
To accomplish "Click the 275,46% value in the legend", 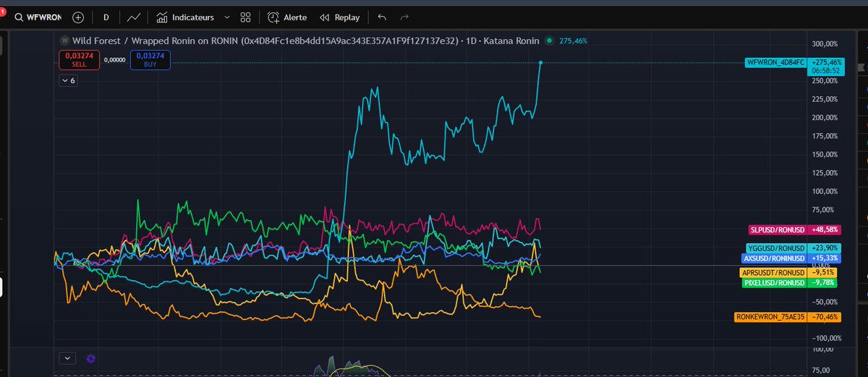I will [x=574, y=41].
